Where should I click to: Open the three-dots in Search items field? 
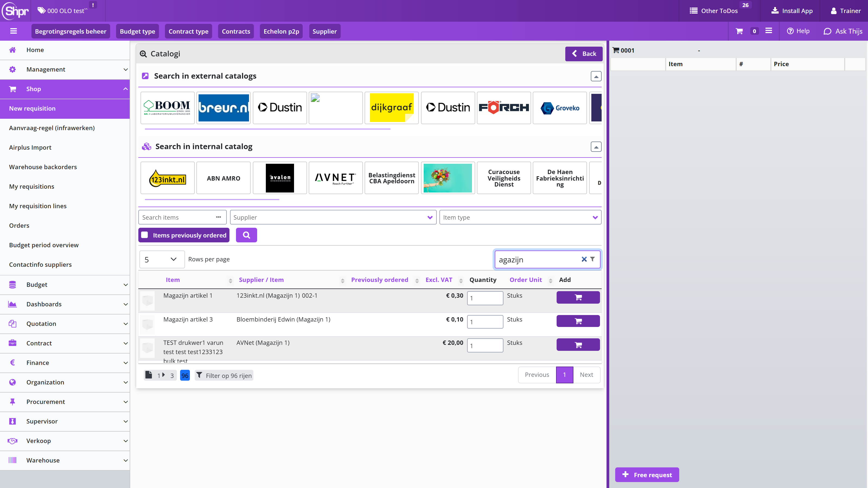(x=218, y=217)
